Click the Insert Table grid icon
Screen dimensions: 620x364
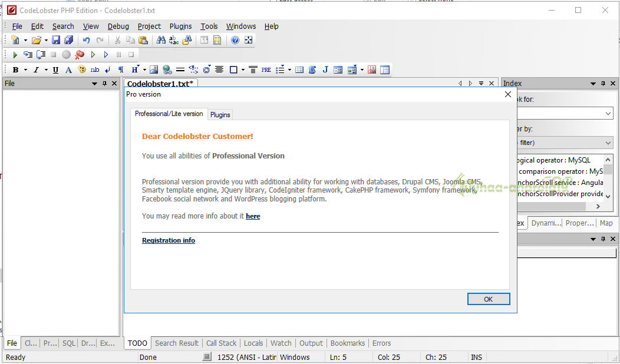click(x=299, y=70)
